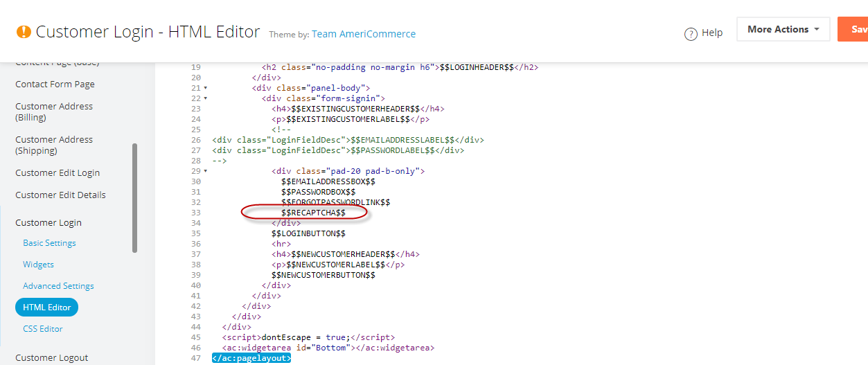Click the $$NEWCUSTOMERHEADER$$ line
The height and width of the screenshot is (365, 868).
click(345, 254)
